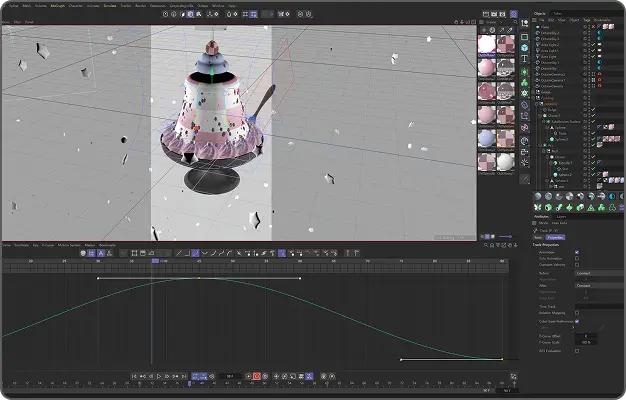
Task: Click the green triangle effector icon
Action: coord(591,207)
